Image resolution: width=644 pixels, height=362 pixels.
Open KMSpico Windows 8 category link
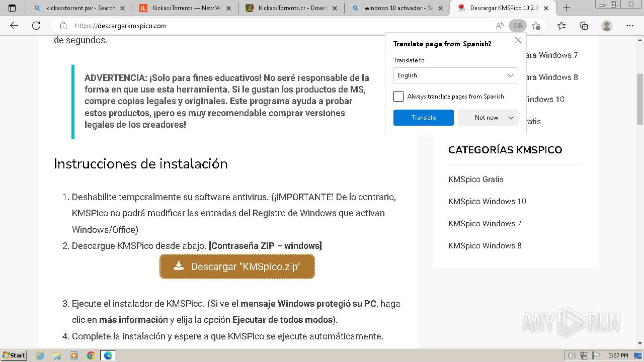pyautogui.click(x=485, y=245)
